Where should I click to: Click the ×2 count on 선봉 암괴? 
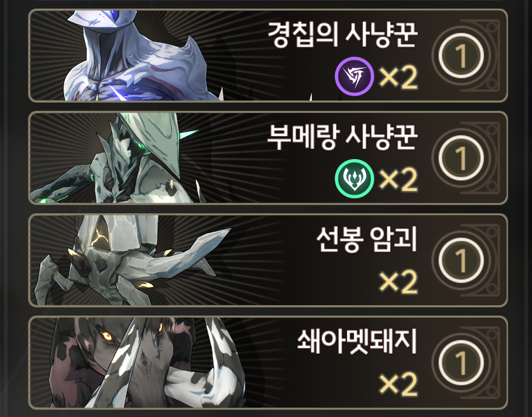pos(398,283)
